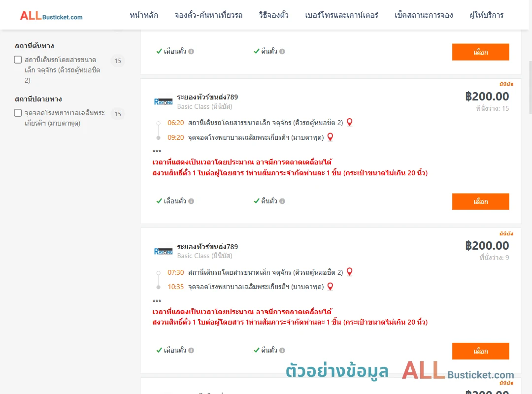Viewport: 532px width, 394px height.
Task: Open เช็คสถานะการจอง menu item
Action: point(424,15)
